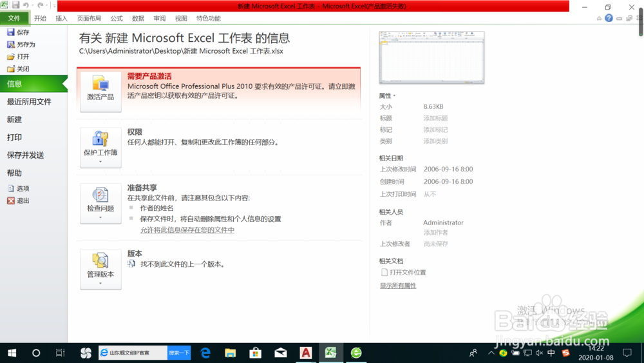The image size is (644, 363).
Task: Click 打开文件位置 link
Action: click(x=404, y=272)
